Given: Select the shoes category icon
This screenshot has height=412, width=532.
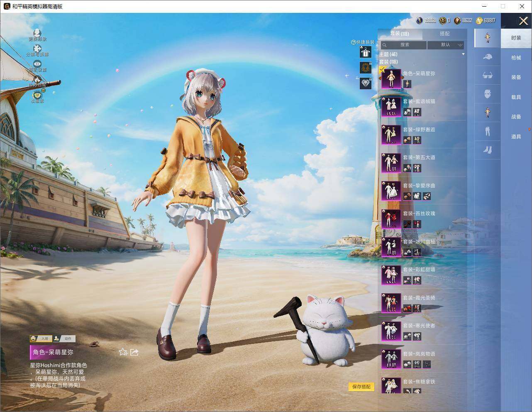Looking at the screenshot, I should coord(488,150).
